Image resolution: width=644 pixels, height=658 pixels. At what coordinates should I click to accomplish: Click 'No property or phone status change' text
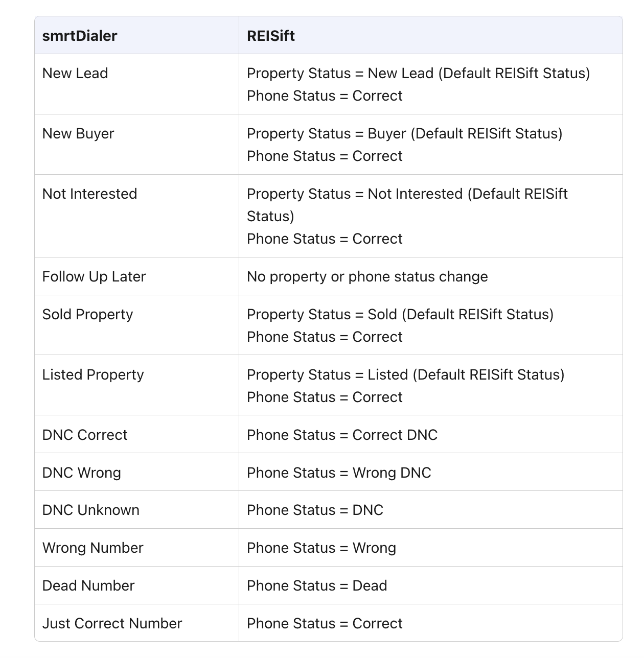(367, 277)
